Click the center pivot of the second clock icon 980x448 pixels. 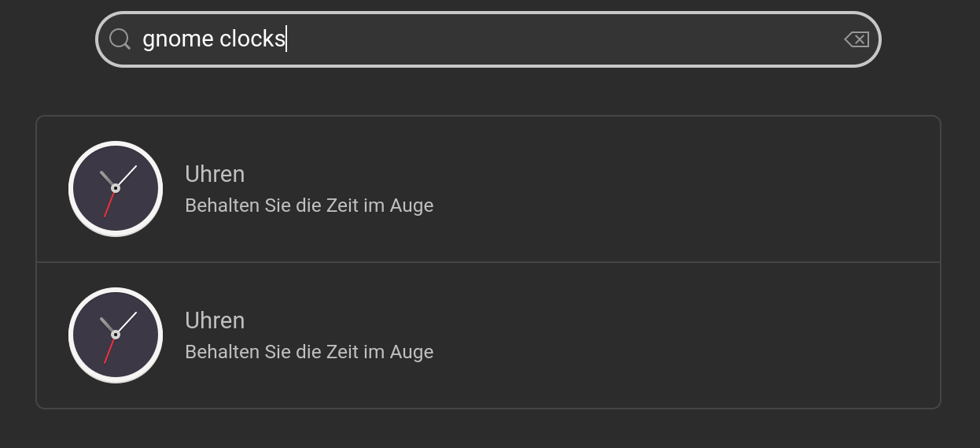tap(116, 335)
